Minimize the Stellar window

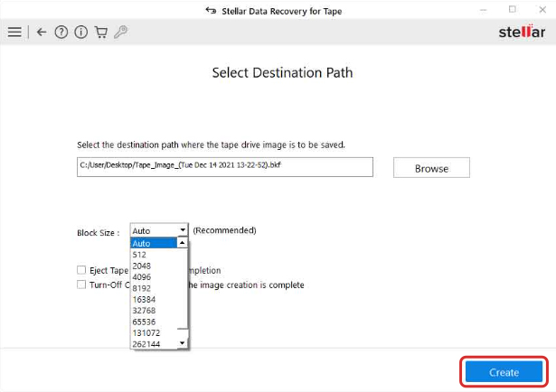pos(483,10)
